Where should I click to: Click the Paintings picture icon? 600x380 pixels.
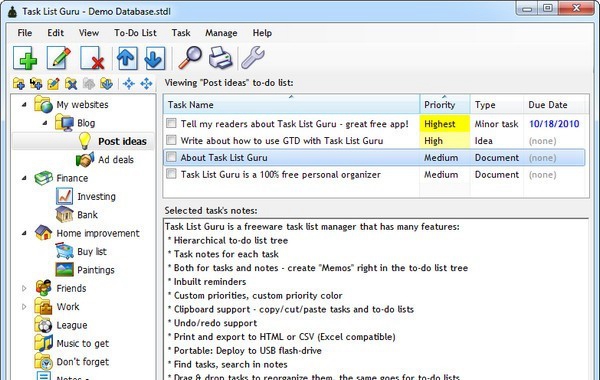pos(64,270)
